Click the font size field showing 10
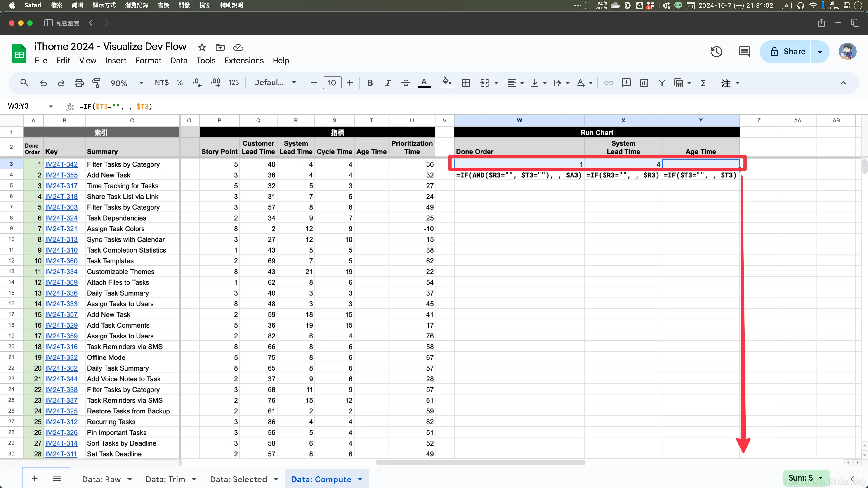Screen dimensions: 868x488 (x=332, y=83)
